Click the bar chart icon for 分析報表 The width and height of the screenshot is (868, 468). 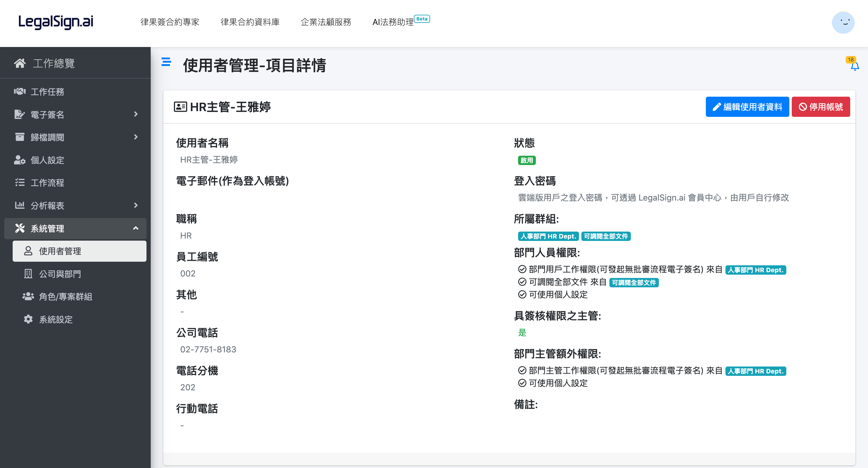click(x=20, y=205)
